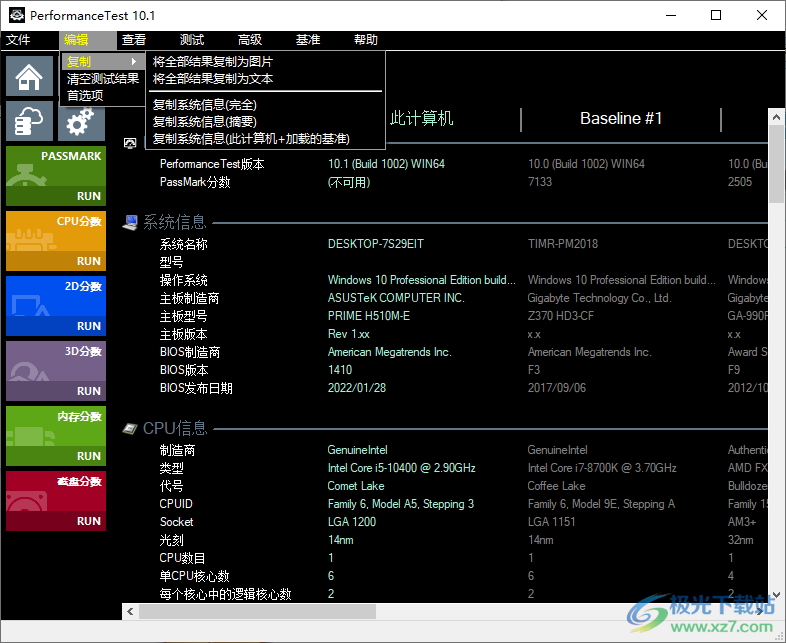Click the DESKTOP-7S29EIT system name value
This screenshot has height=643, width=786.
(375, 244)
